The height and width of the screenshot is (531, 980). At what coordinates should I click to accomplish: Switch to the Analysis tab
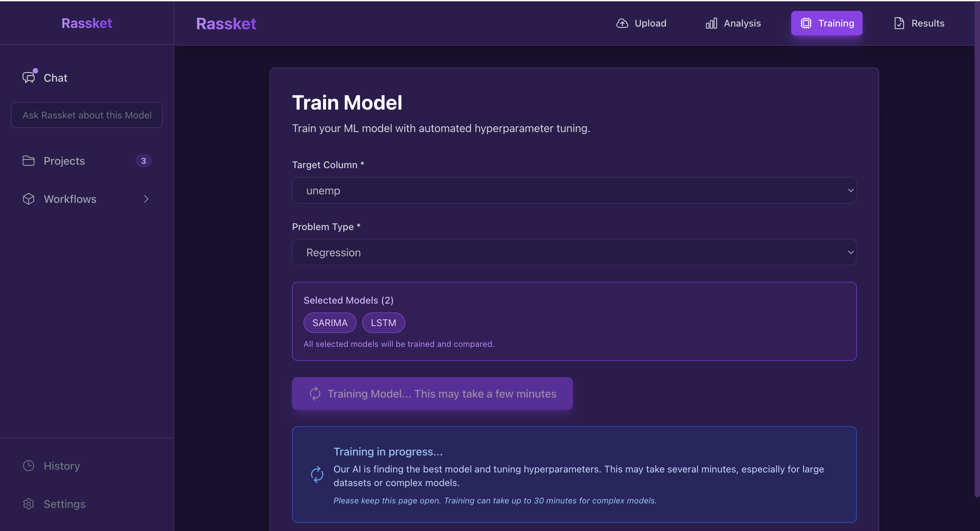(733, 23)
